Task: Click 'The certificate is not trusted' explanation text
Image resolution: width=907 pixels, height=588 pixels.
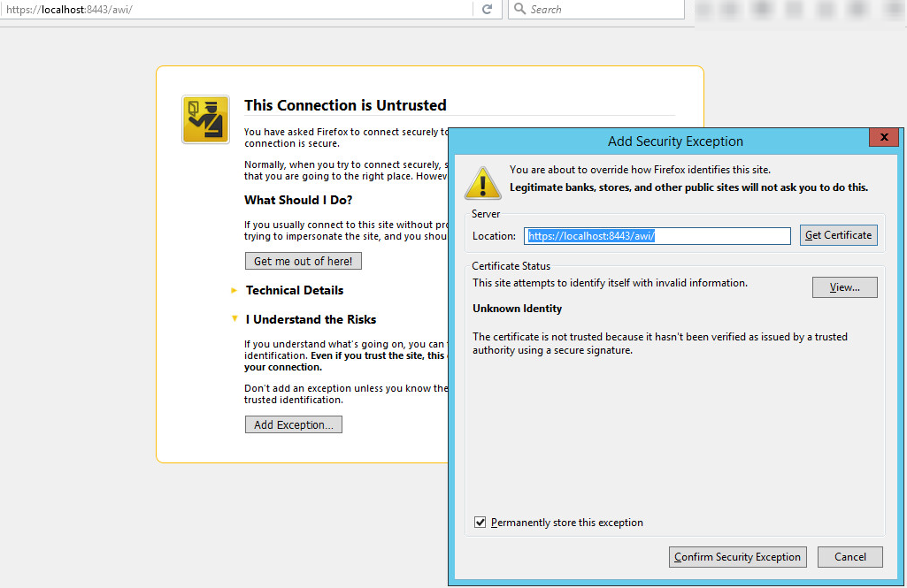Action: pos(660,343)
